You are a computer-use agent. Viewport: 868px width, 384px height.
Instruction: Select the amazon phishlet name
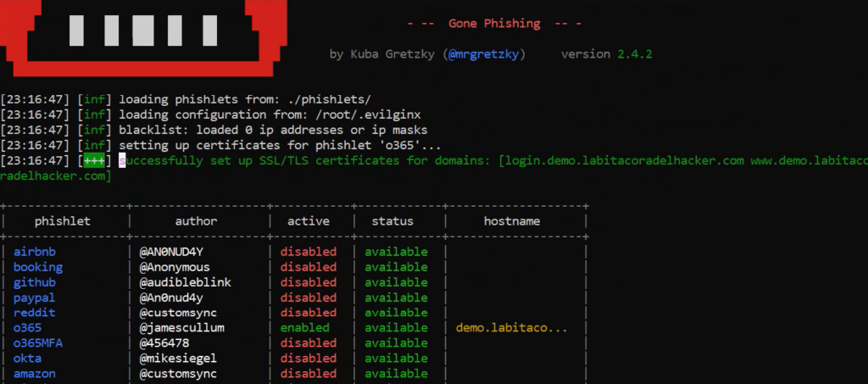point(34,374)
